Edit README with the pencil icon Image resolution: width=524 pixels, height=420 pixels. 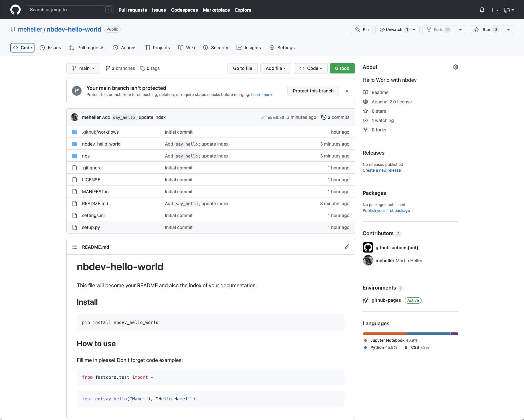tap(347, 247)
